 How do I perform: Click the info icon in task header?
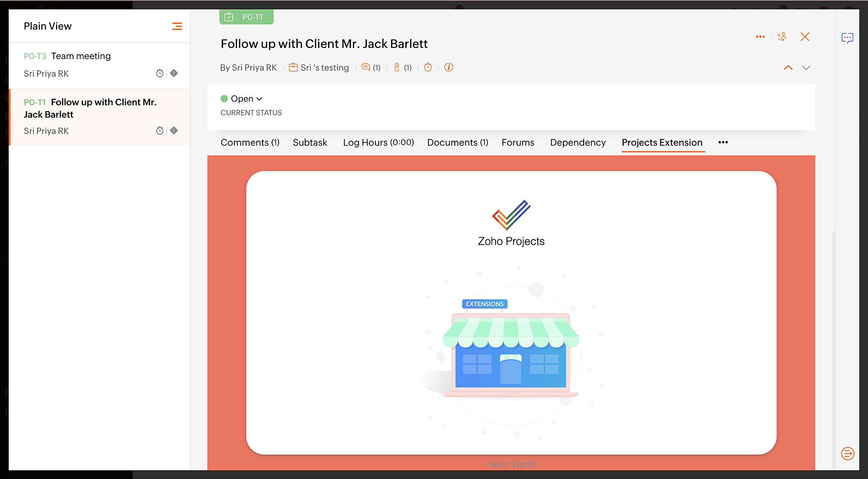pyautogui.click(x=449, y=67)
